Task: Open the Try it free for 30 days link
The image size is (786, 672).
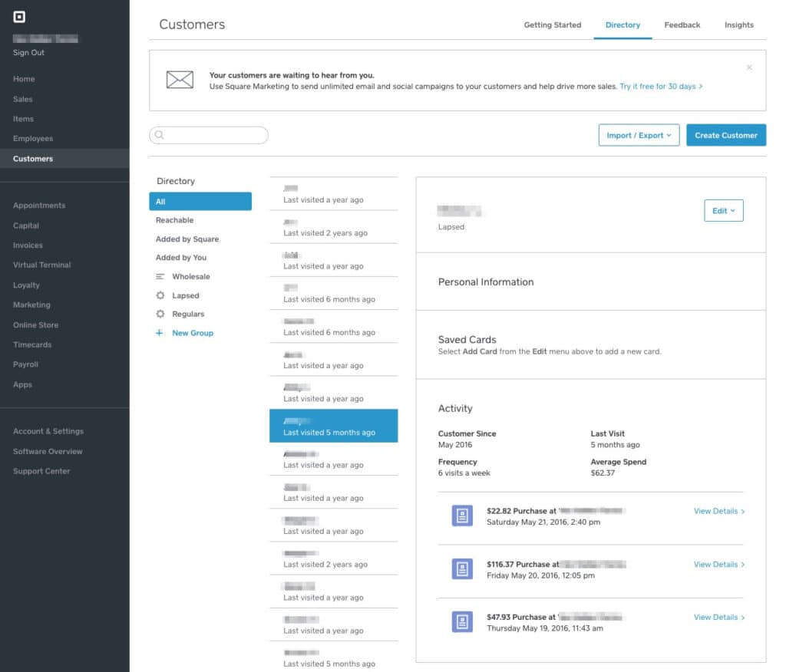Action: (661, 87)
